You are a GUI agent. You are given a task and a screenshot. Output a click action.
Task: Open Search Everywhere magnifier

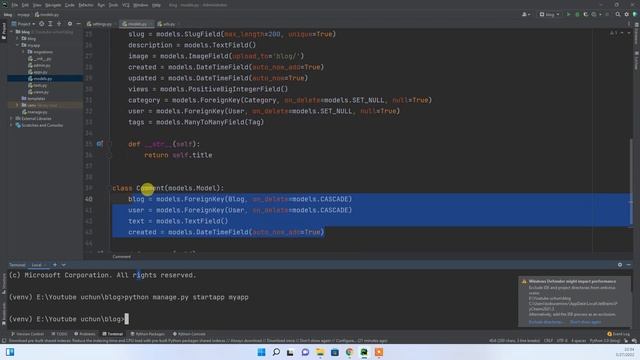click(x=618, y=14)
